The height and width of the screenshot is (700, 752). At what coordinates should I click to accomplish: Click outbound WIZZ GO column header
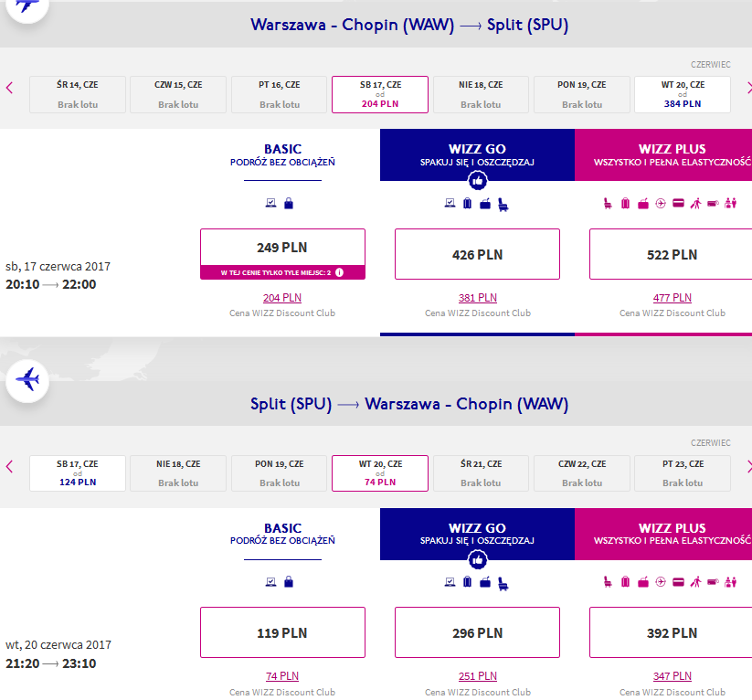click(x=477, y=155)
